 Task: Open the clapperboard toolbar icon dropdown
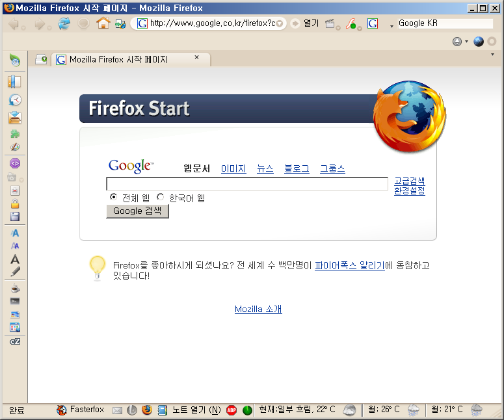click(338, 28)
